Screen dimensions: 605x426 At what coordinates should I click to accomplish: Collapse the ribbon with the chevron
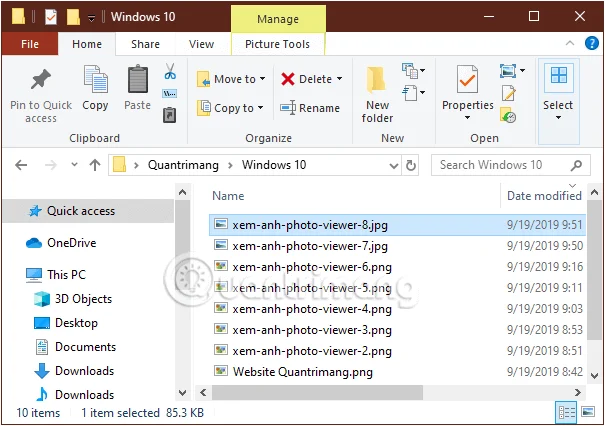570,43
